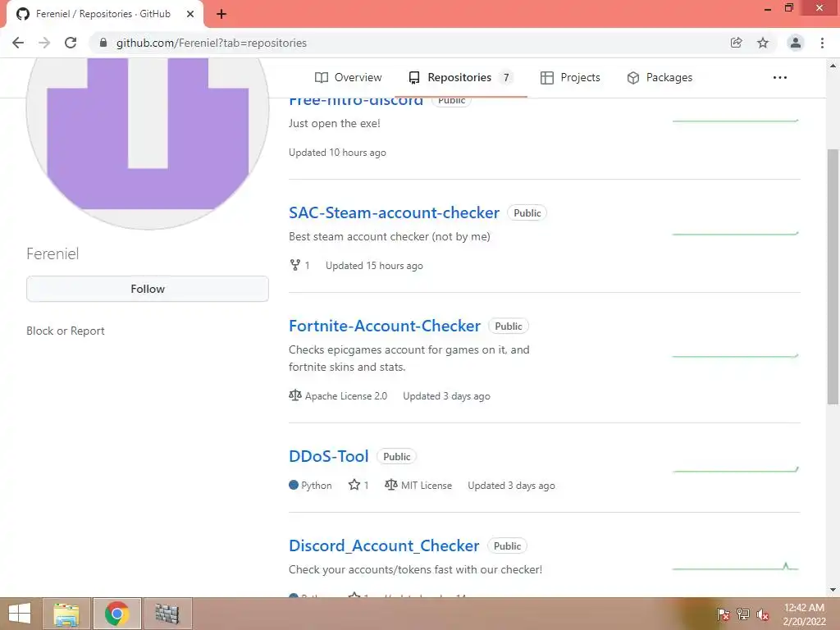Open a new browser tab with plus
The image size is (840, 630).
point(221,14)
